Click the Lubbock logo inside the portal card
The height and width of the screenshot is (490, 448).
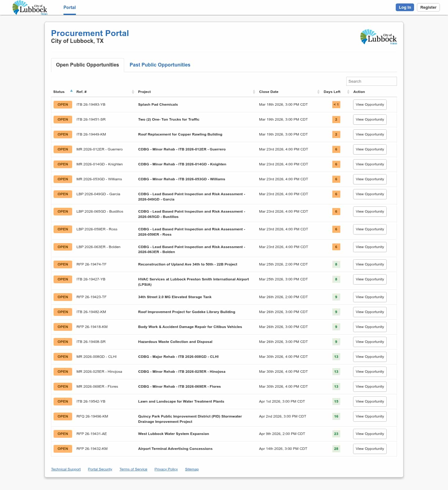click(x=378, y=37)
